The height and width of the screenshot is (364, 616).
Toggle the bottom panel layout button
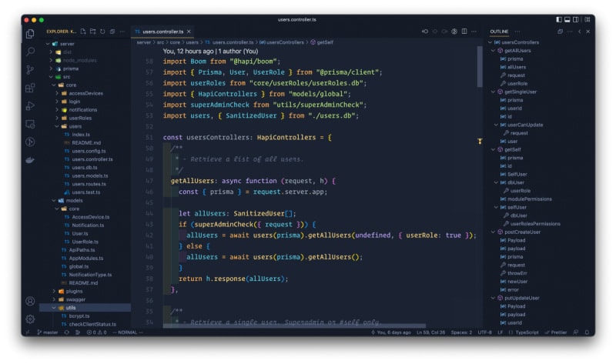[569, 18]
